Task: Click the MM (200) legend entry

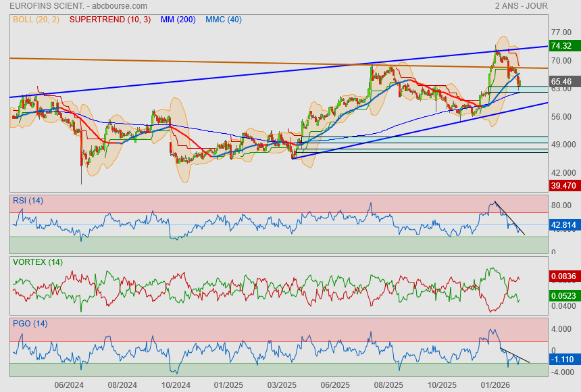Action: click(x=178, y=19)
